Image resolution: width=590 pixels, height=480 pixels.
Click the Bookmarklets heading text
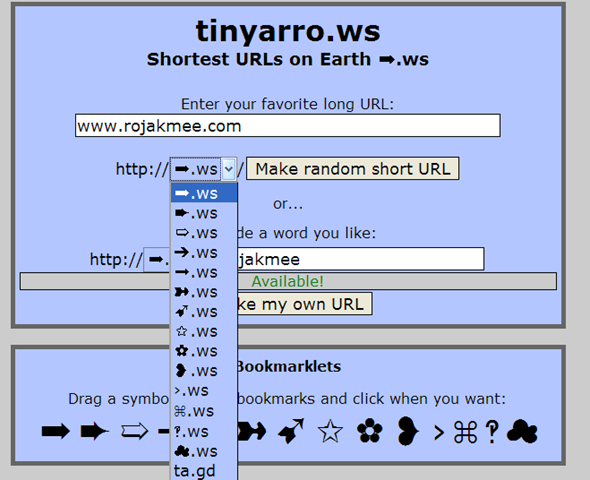(289, 366)
